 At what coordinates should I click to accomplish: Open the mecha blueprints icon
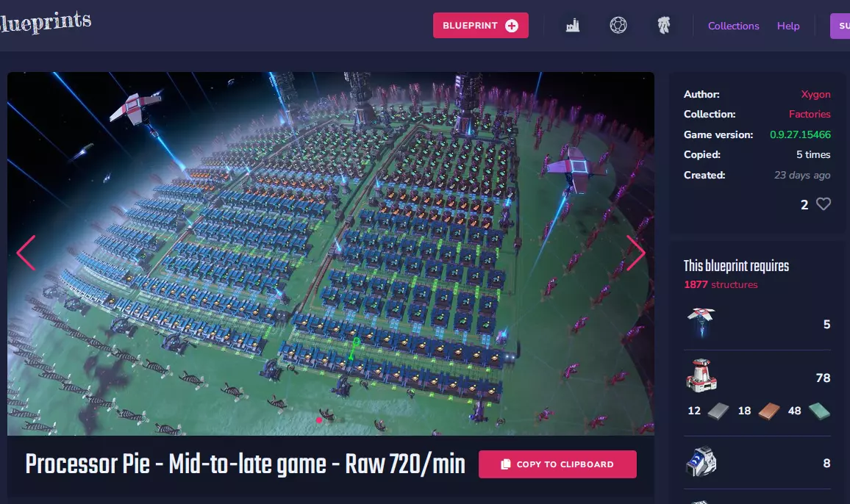coord(663,26)
